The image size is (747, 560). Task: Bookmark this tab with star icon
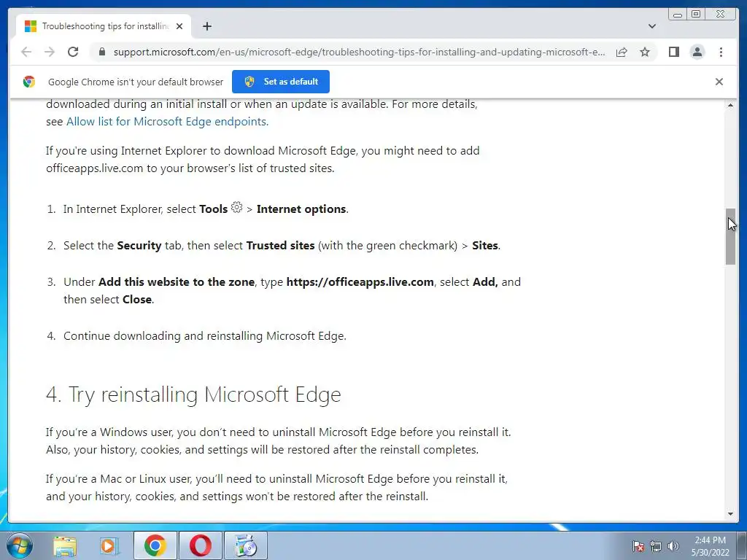645,52
